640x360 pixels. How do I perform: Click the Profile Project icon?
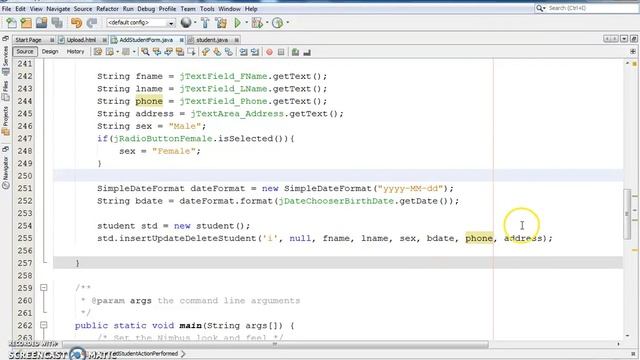point(278,23)
